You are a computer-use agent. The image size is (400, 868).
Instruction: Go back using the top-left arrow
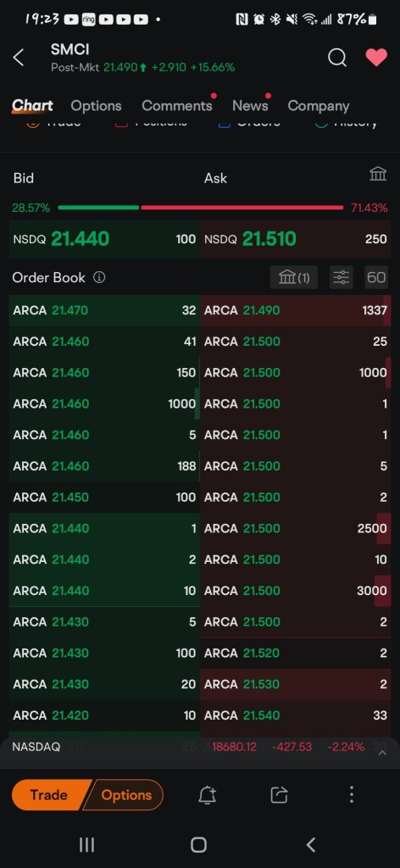click(19, 57)
